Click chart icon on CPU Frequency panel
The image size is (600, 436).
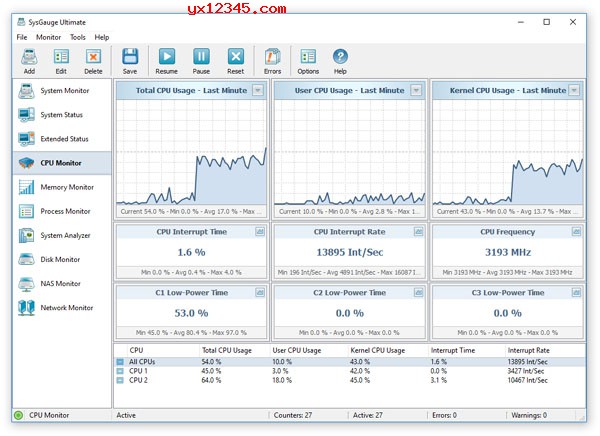pyautogui.click(x=576, y=232)
